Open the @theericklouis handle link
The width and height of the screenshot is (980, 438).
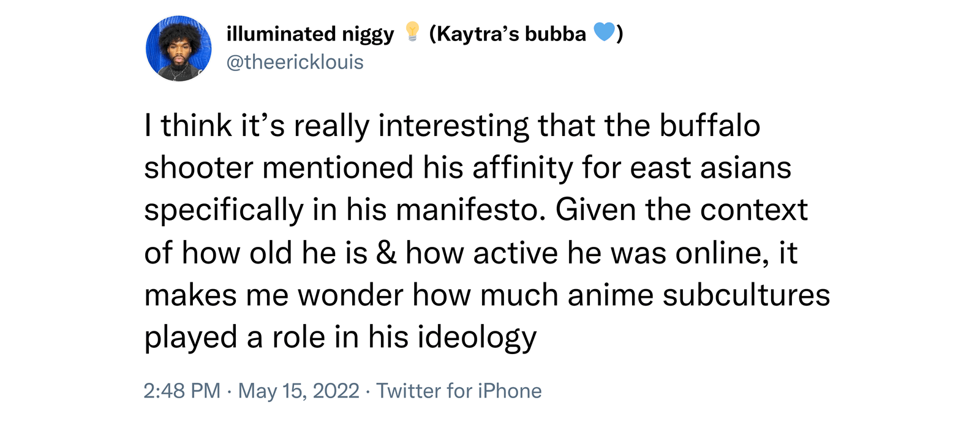click(x=295, y=62)
